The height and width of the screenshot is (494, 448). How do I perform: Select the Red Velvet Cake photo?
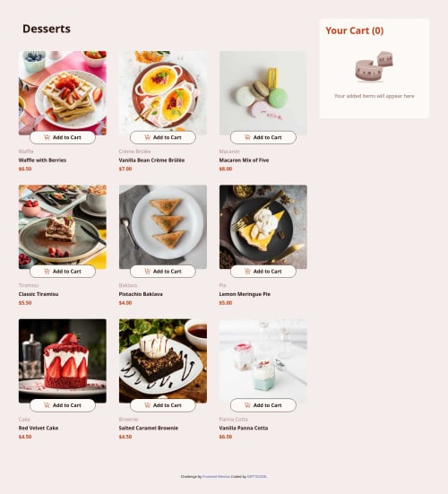(63, 360)
